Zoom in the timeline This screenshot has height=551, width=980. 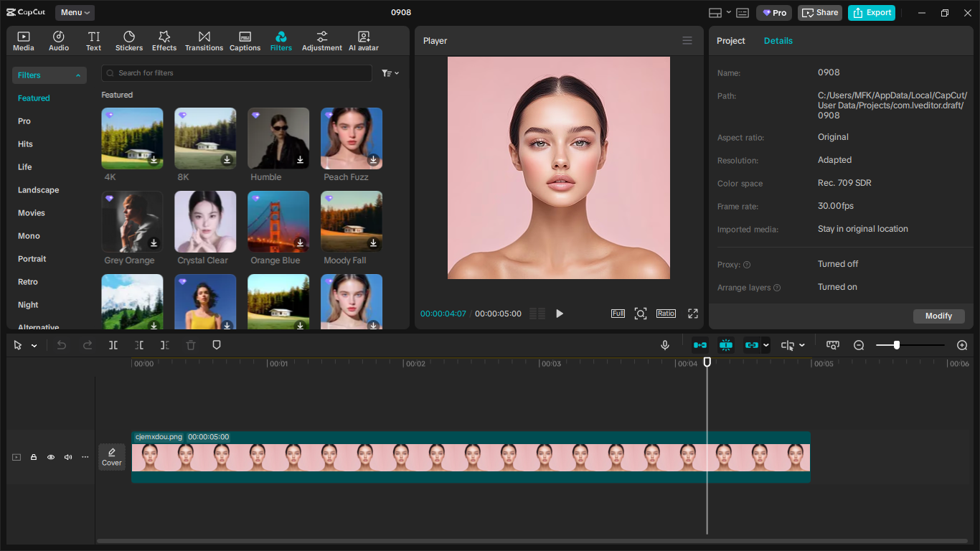point(962,345)
